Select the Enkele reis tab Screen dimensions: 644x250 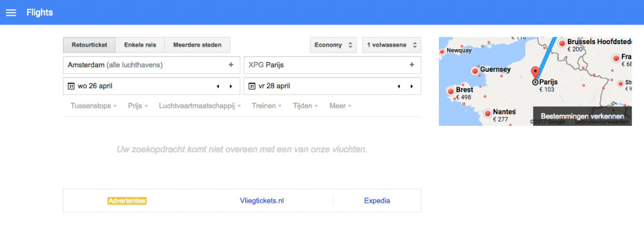pos(140,45)
